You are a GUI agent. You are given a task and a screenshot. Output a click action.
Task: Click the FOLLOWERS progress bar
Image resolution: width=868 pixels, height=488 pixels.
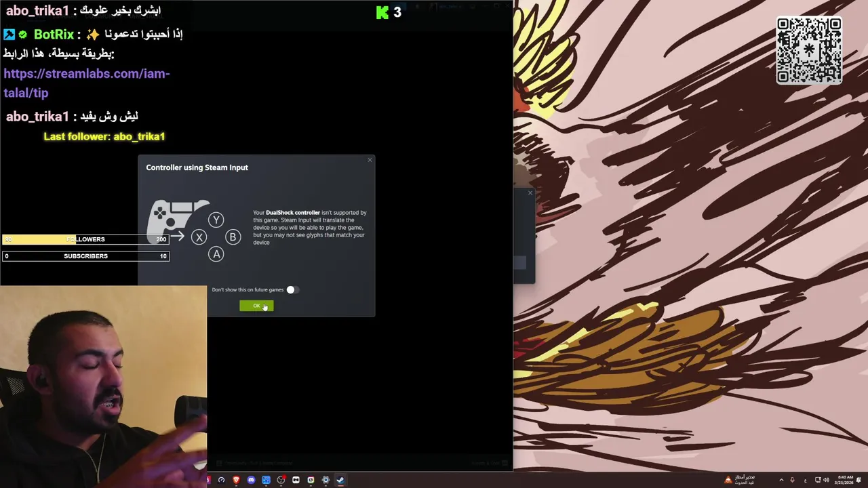[x=85, y=239]
